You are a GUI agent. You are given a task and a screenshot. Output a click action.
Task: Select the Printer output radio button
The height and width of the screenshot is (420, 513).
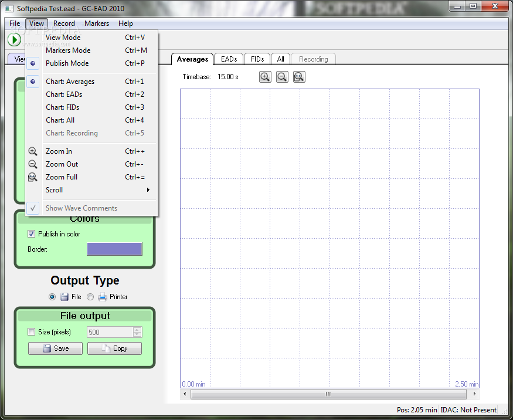pyautogui.click(x=90, y=297)
